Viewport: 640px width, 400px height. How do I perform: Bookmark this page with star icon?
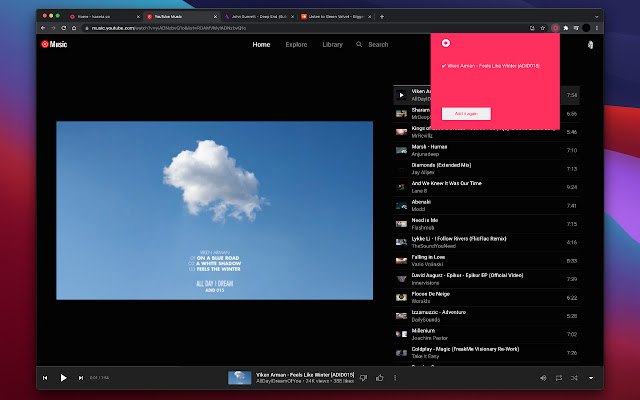[543, 28]
